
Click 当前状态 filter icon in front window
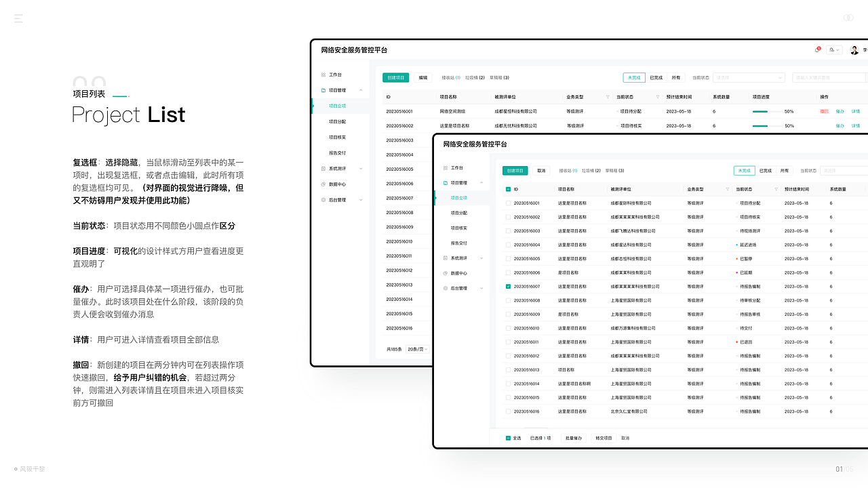coord(775,190)
